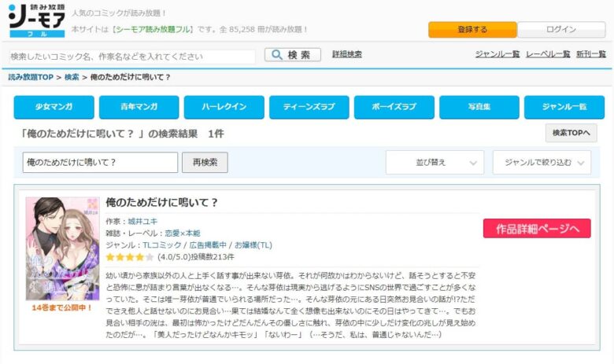Click the 14巻まで公開中！ text
This screenshot has width=614, height=364.
(62, 308)
